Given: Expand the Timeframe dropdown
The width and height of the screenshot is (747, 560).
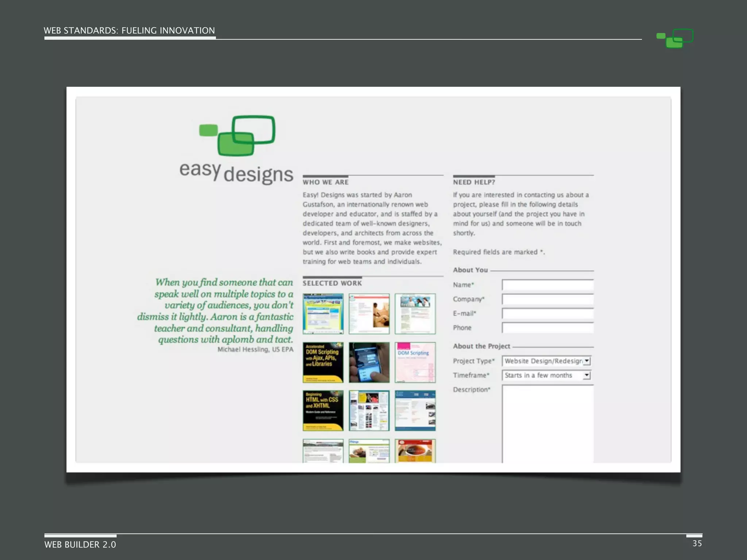Looking at the screenshot, I should [543, 375].
